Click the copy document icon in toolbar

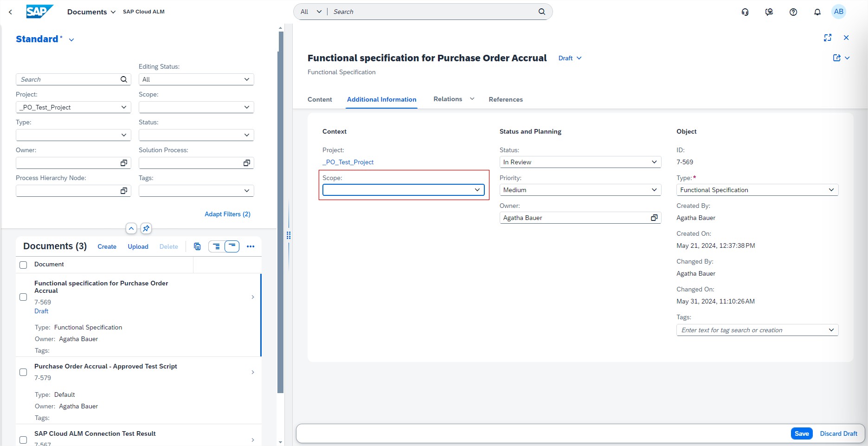click(x=197, y=246)
